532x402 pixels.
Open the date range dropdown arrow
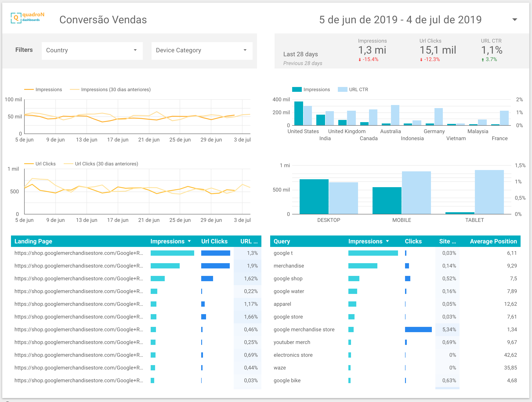(x=514, y=20)
